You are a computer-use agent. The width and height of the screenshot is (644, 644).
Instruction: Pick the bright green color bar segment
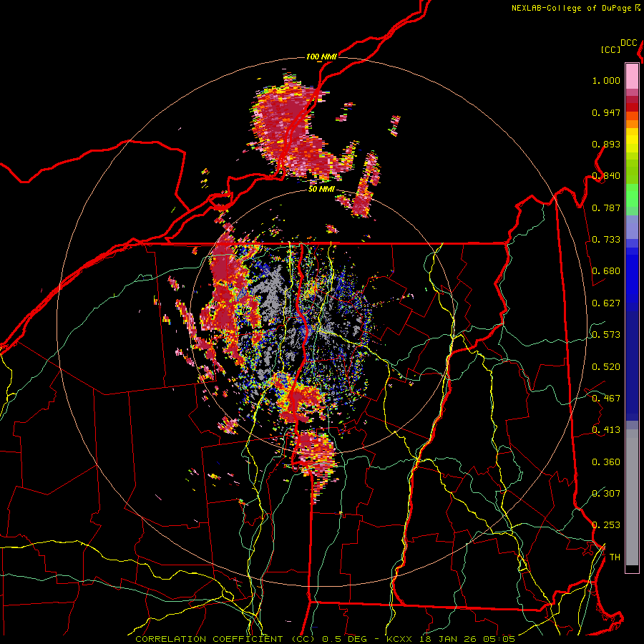pos(632,195)
